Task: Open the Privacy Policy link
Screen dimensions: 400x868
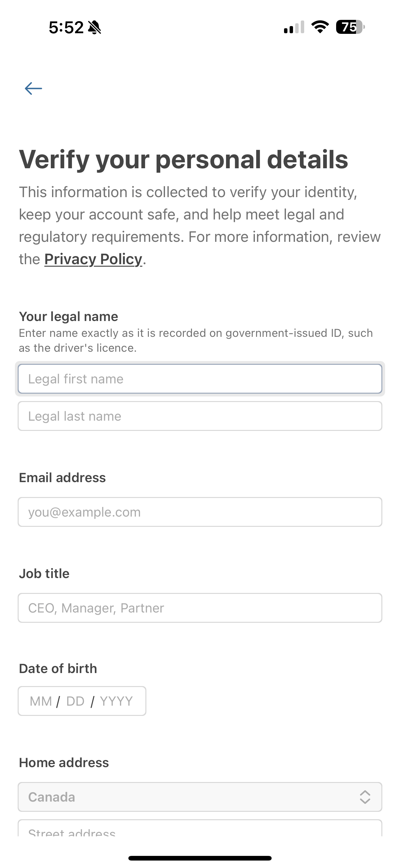Action: pos(93,259)
